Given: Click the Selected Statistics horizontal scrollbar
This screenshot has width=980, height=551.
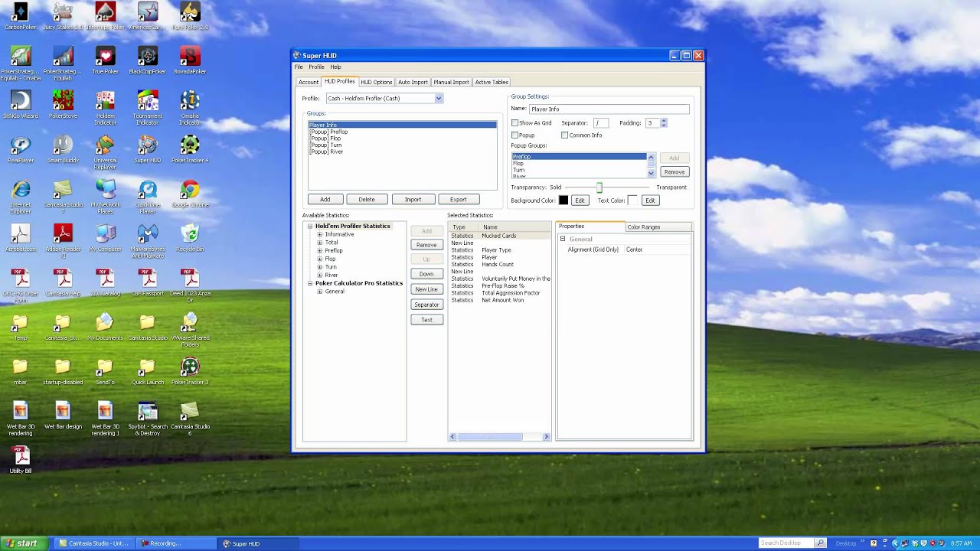Looking at the screenshot, I should [498, 437].
